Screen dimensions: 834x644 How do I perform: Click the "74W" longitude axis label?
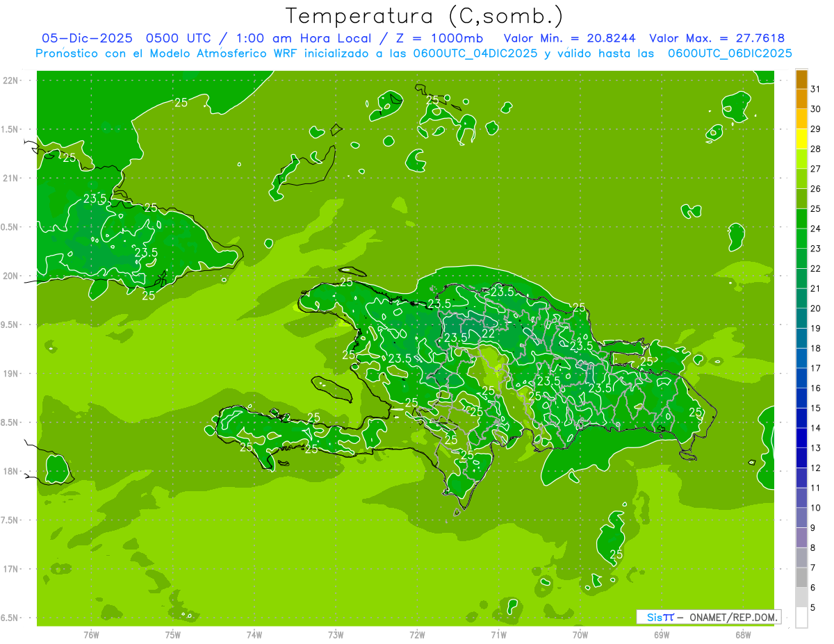254,635
